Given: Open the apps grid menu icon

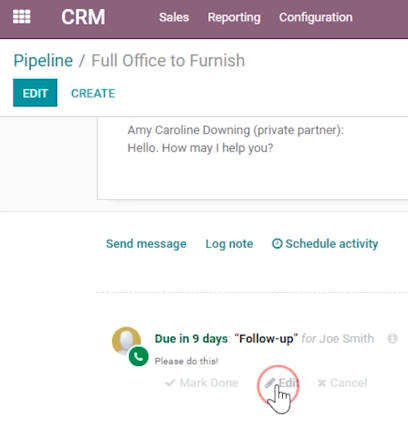Looking at the screenshot, I should (22, 17).
